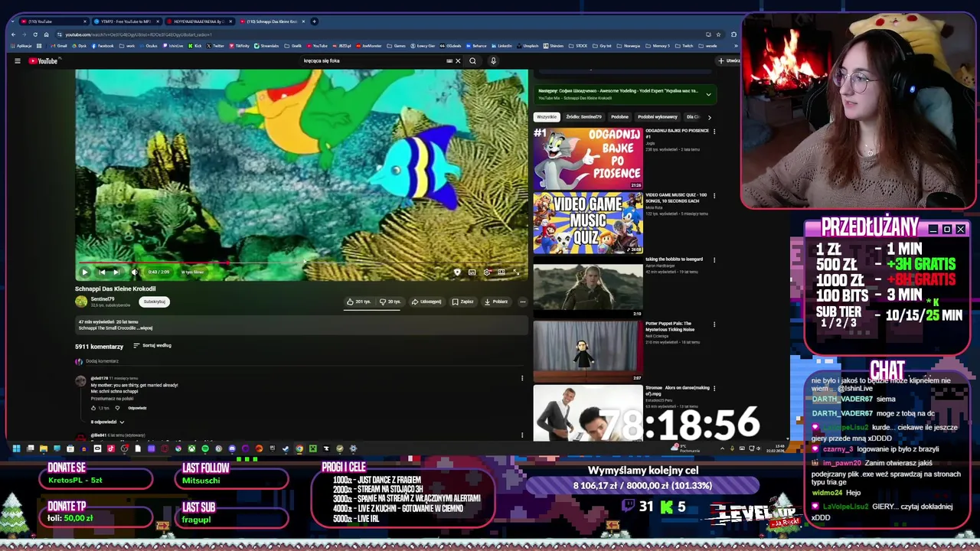This screenshot has width=980, height=551.
Task: Open Windows Start menu
Action: pos(16,448)
